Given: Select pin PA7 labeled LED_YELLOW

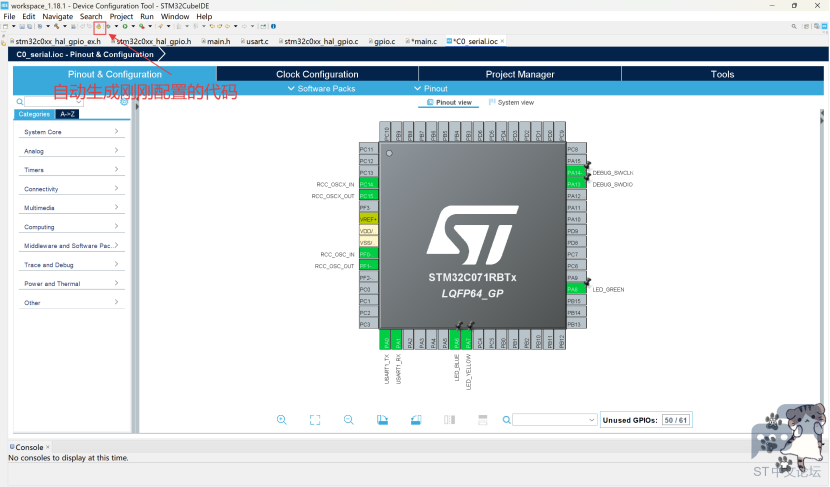Looking at the screenshot, I should [467, 340].
